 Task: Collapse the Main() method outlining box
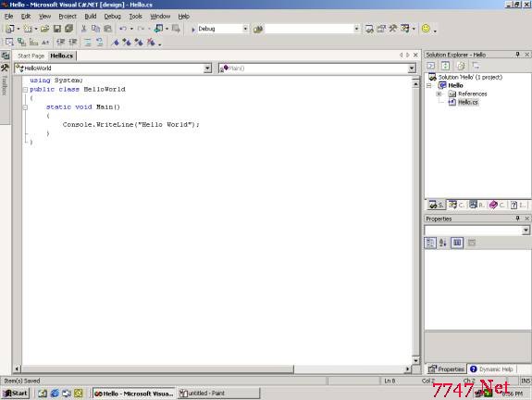pos(25,107)
